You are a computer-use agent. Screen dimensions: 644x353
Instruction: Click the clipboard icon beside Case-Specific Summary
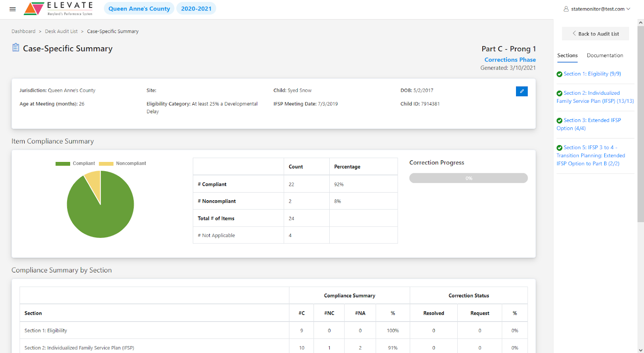click(16, 48)
